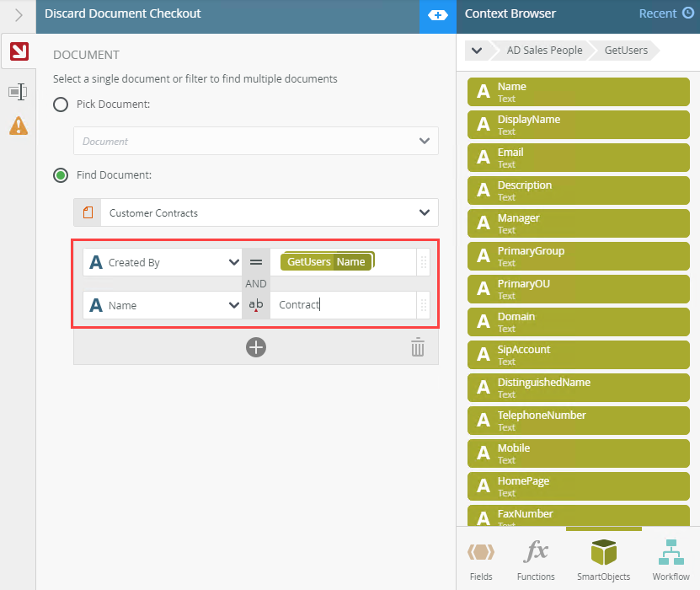This screenshot has width=700, height=590.
Task: Switch to the Functions tab
Action: (x=537, y=560)
